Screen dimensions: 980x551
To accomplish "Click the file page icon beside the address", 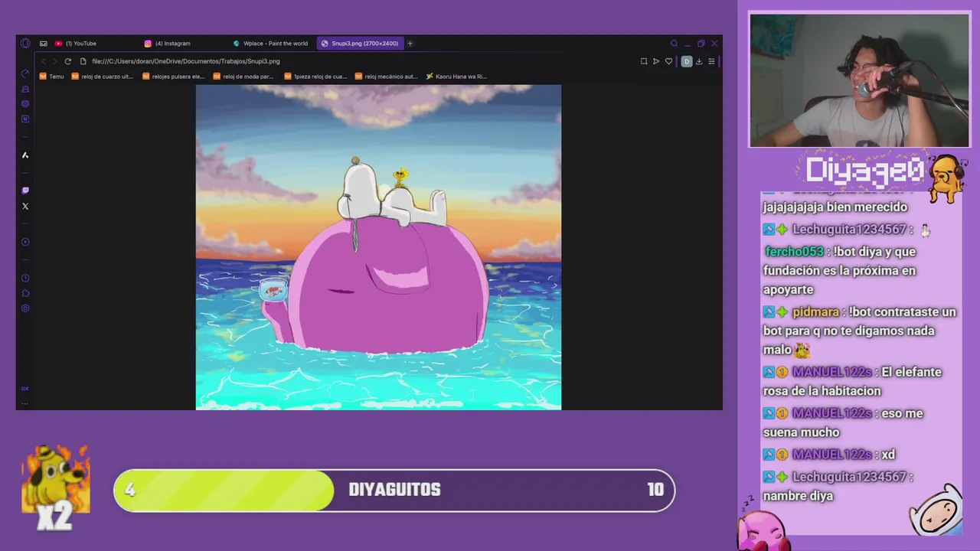I will (83, 61).
